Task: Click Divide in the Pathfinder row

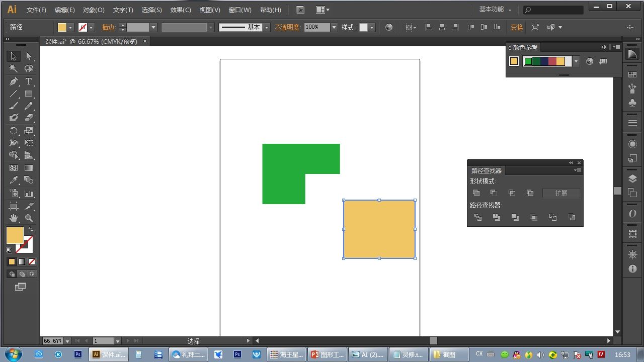Action: coord(478,217)
